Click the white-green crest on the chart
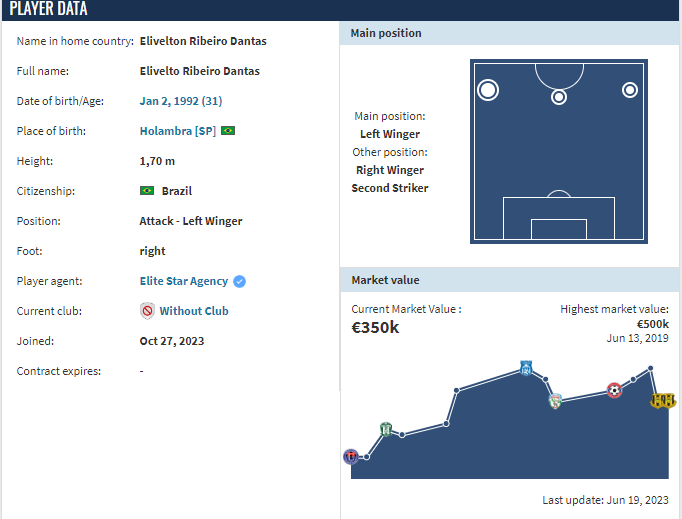The width and height of the screenshot is (682, 519). (x=555, y=401)
